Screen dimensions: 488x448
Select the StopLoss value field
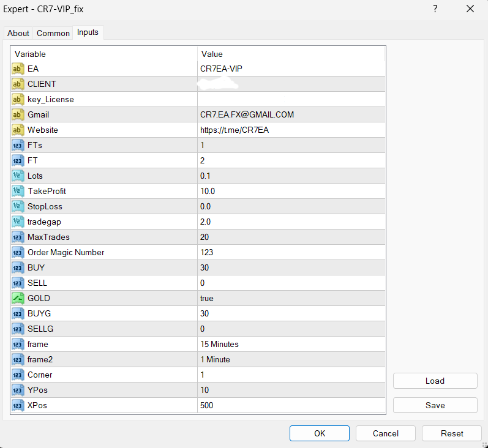tap(291, 206)
